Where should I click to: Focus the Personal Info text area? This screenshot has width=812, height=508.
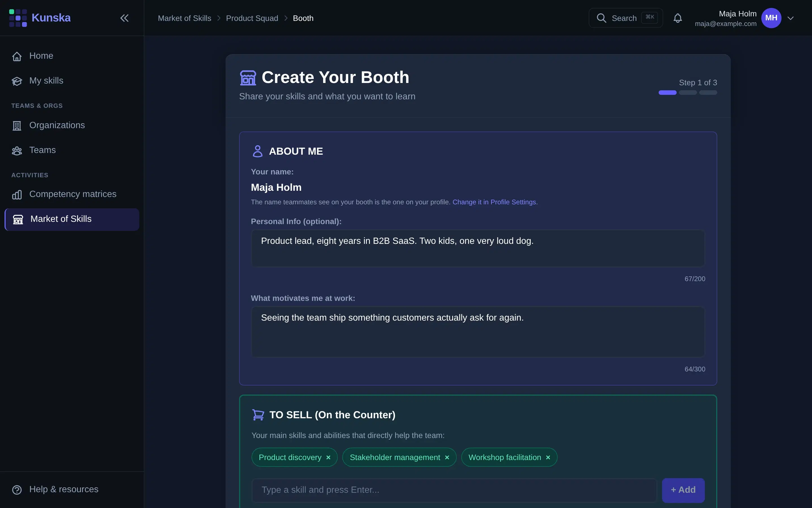[478, 248]
